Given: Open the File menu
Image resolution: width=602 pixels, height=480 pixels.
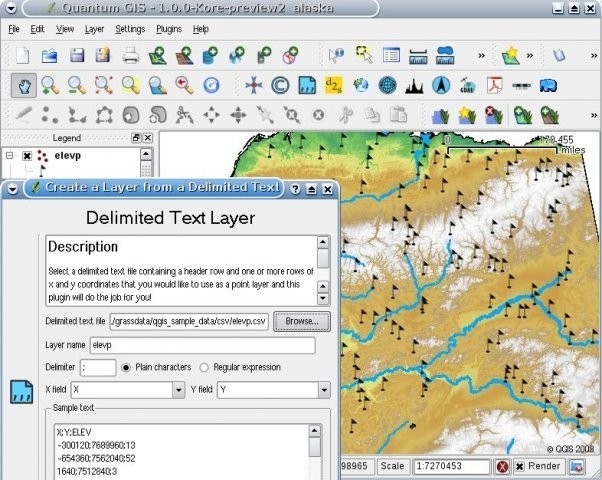Looking at the screenshot, I should point(14,29).
